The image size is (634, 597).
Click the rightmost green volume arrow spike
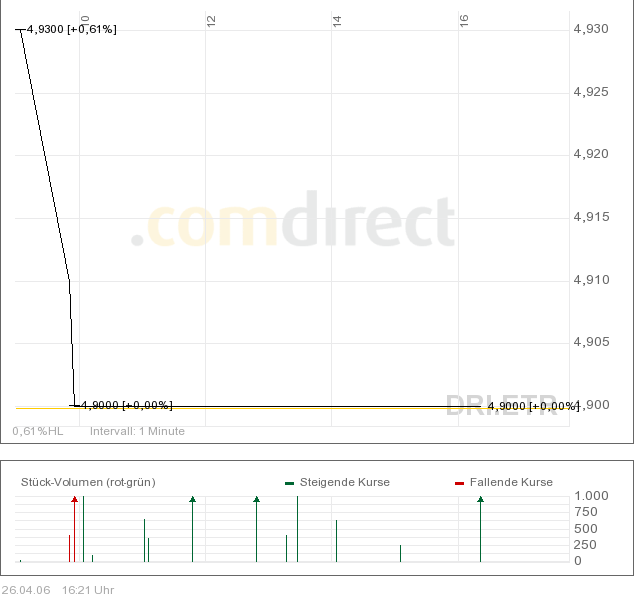click(x=480, y=525)
